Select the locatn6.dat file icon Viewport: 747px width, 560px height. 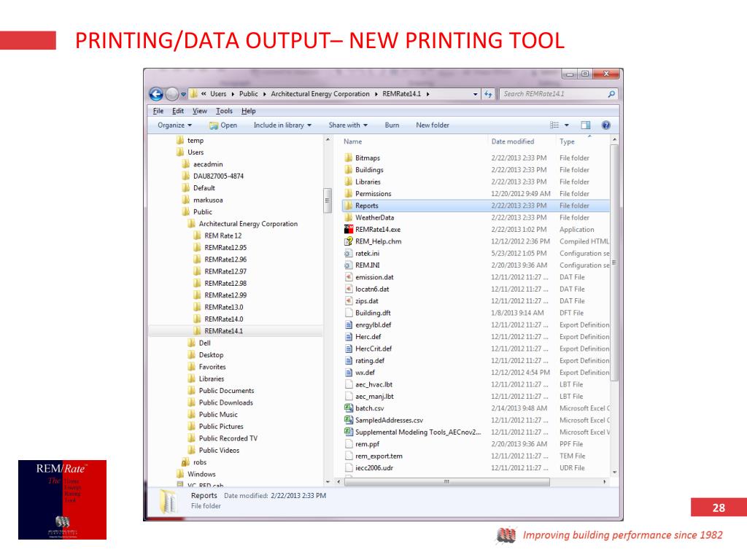tap(348, 289)
